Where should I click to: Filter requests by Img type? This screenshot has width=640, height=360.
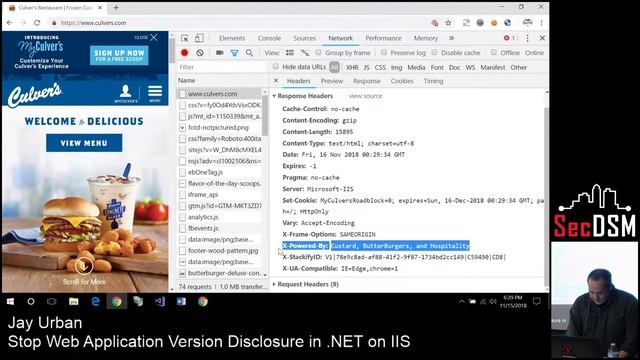[396, 67]
